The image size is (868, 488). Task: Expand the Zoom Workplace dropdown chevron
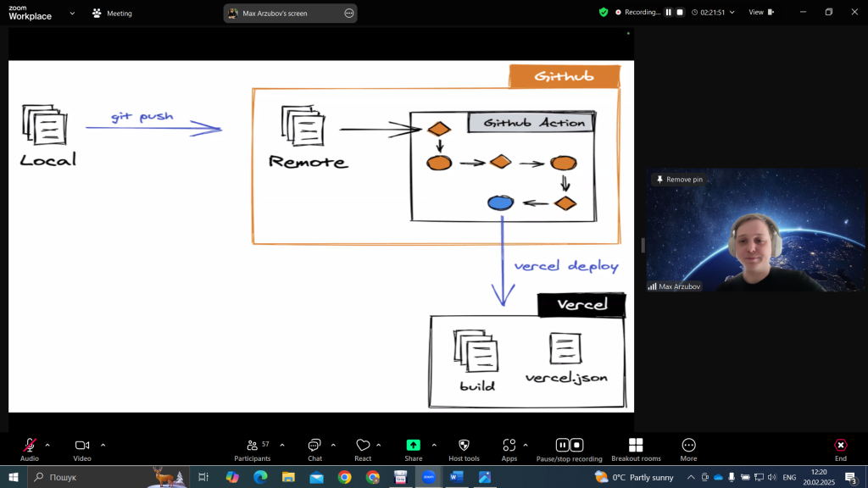(x=72, y=13)
